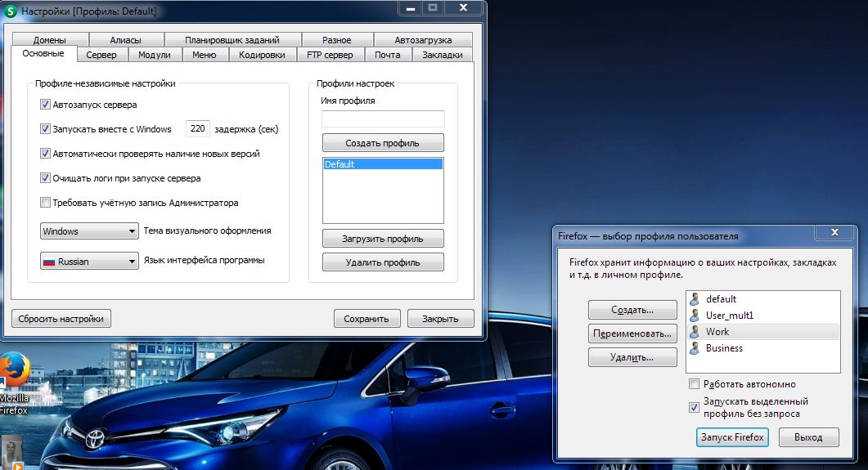Select the User_mult1 profile icon
The image size is (868, 470).
pos(695,316)
